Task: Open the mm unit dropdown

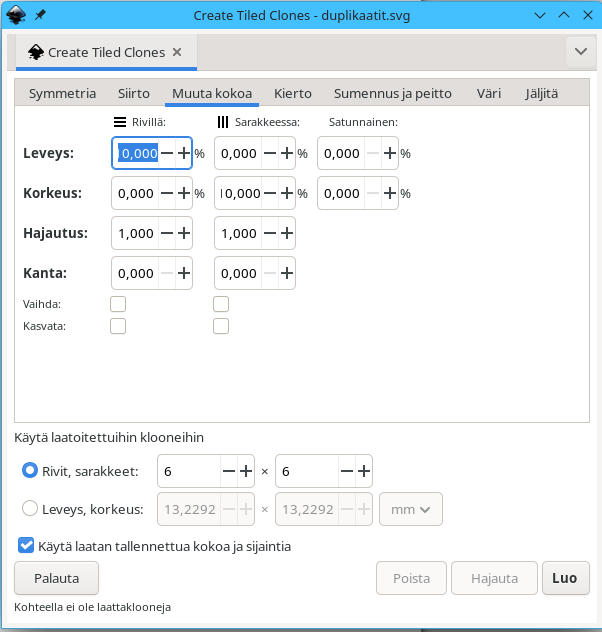Action: [411, 509]
